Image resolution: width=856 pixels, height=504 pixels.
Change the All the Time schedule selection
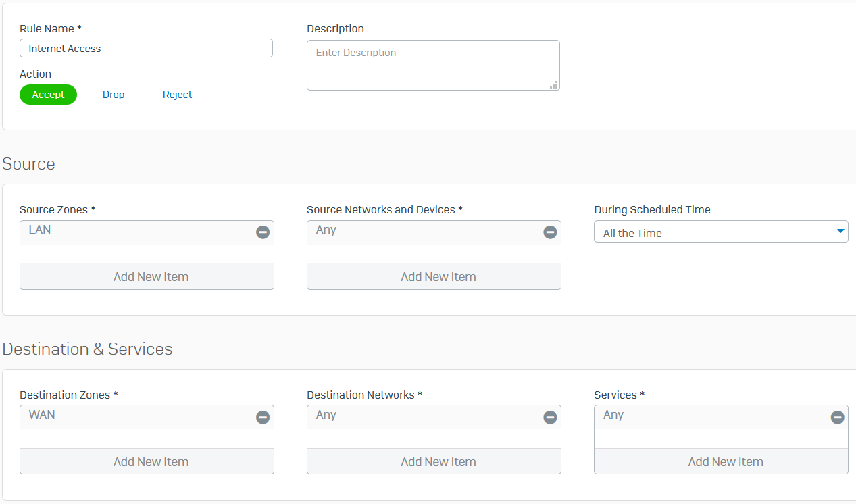tap(720, 231)
